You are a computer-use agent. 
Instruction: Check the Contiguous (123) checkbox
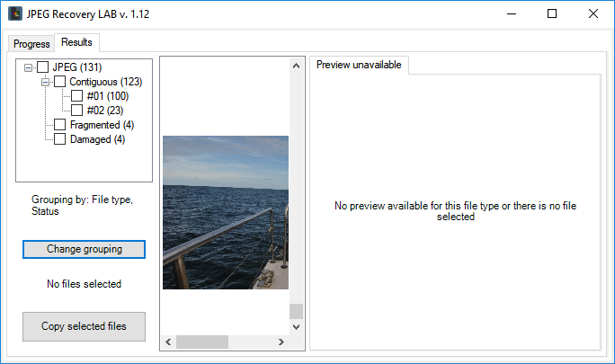coord(59,82)
